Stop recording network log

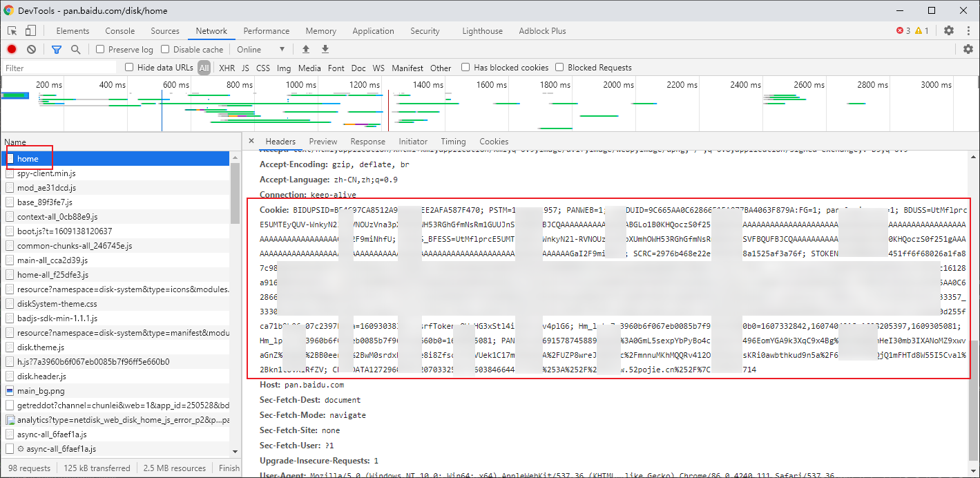point(12,49)
